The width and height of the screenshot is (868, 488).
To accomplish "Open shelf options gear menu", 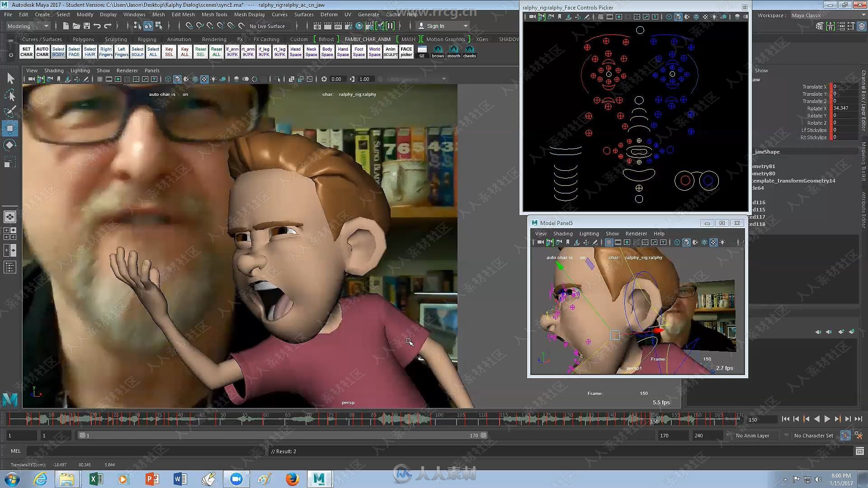I will pos(11,55).
